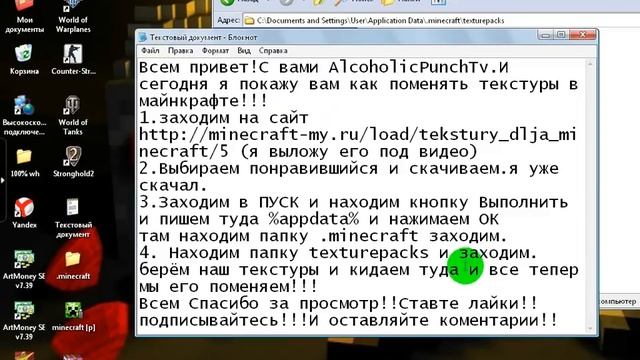Click Explorer address bar path field
This screenshot has height=360, width=640.
click(441, 20)
